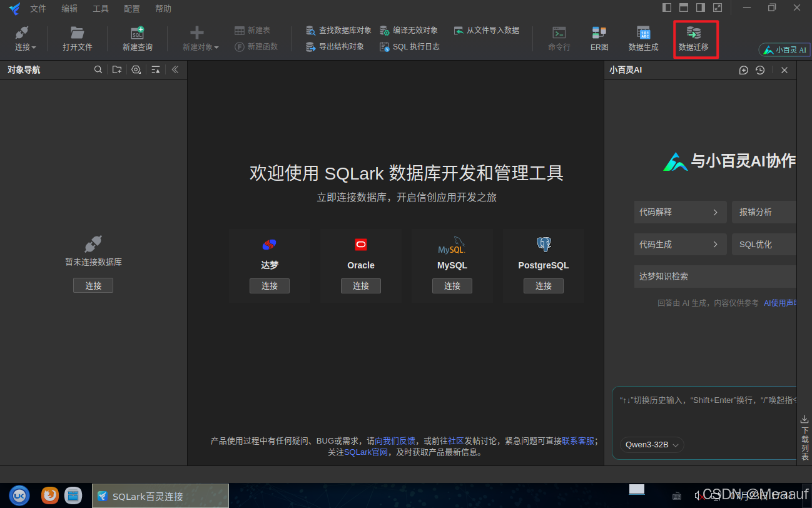Screen dimensions: 812x508
Task: Select the SQL优化 option
Action: point(764,245)
